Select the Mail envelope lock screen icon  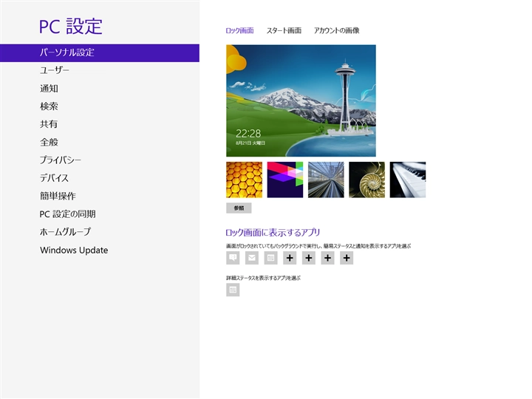click(x=252, y=258)
